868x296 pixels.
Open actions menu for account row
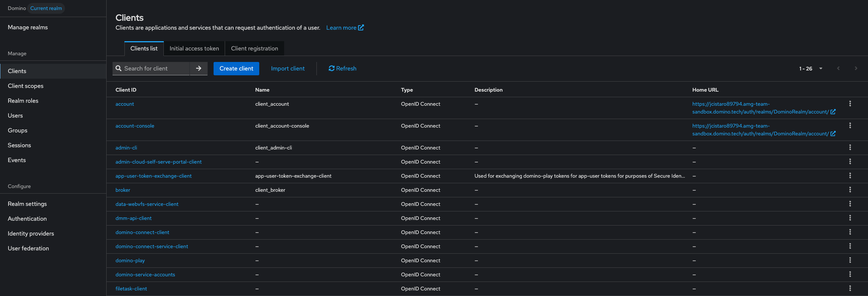point(850,103)
